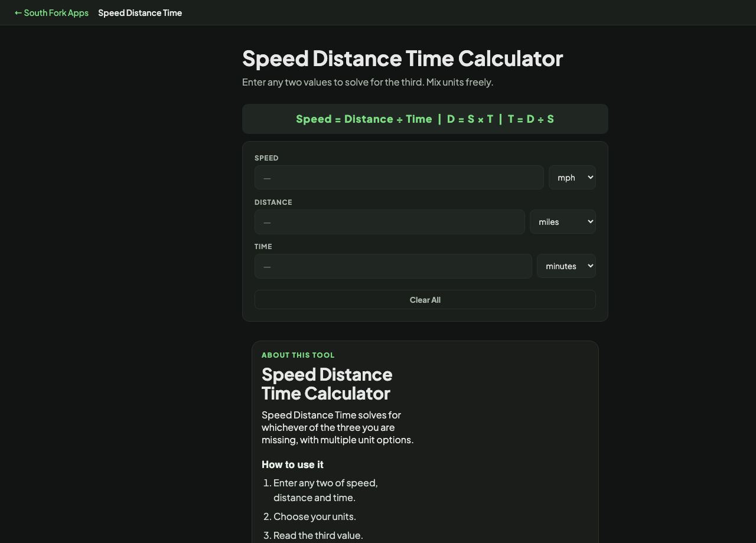Click the green formula banner text

point(425,119)
